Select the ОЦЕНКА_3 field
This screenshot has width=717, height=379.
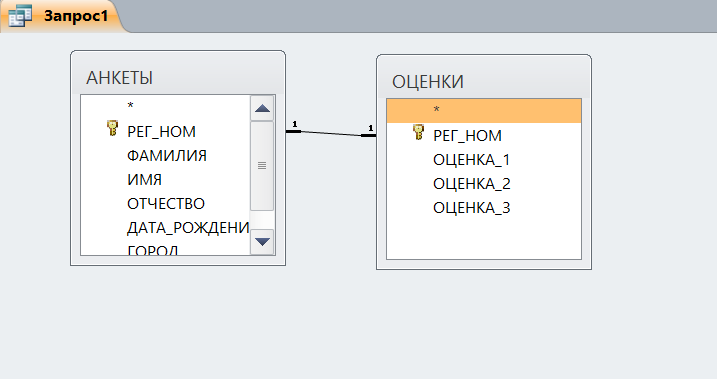[484, 208]
